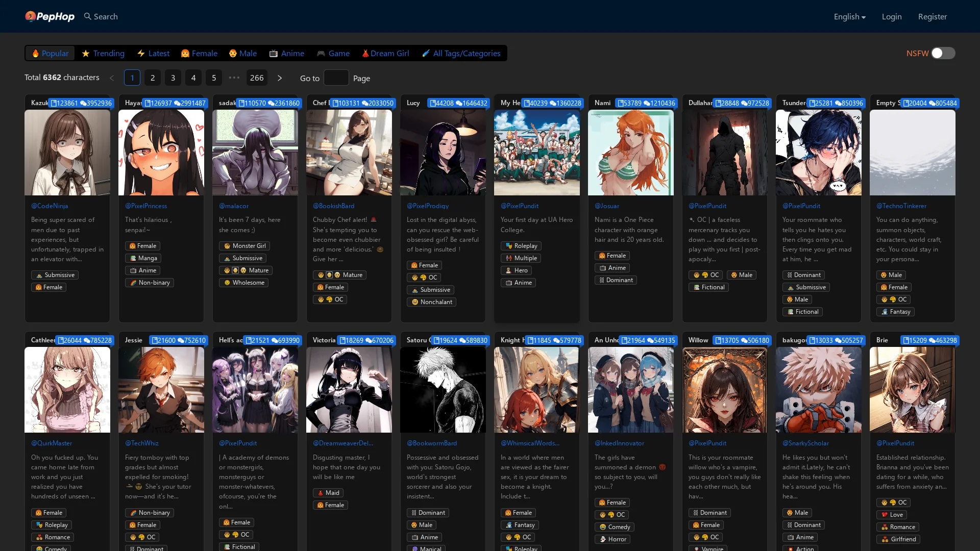Click the next page arrow

point(280,78)
